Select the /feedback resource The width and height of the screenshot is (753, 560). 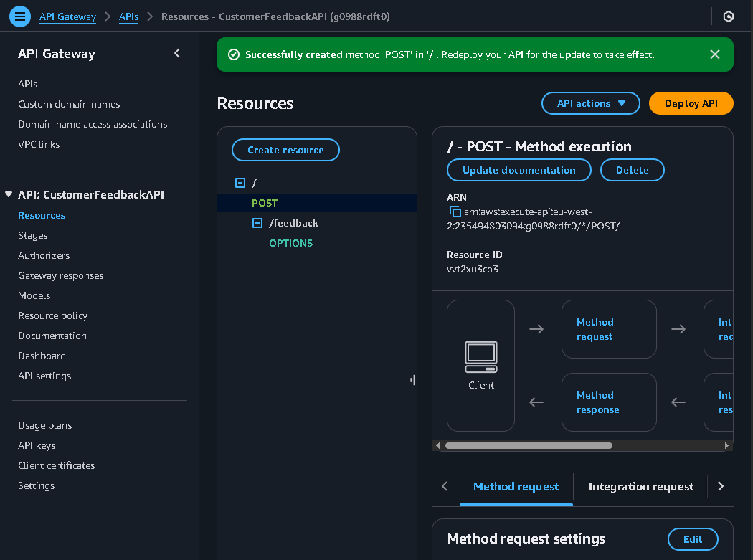pyautogui.click(x=293, y=223)
